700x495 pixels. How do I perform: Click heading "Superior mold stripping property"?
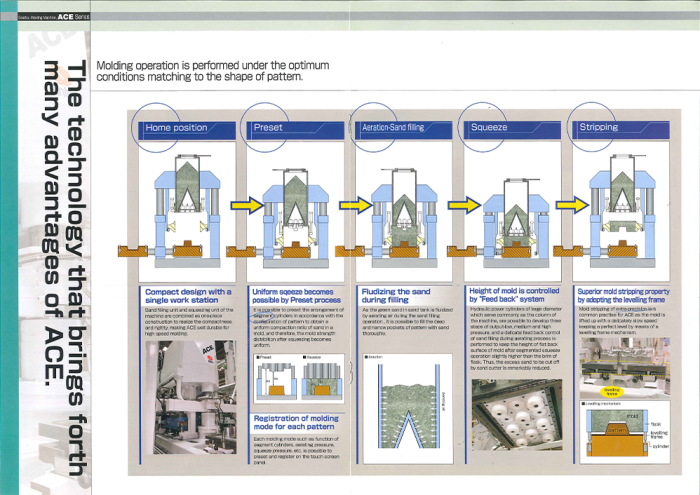click(x=624, y=291)
